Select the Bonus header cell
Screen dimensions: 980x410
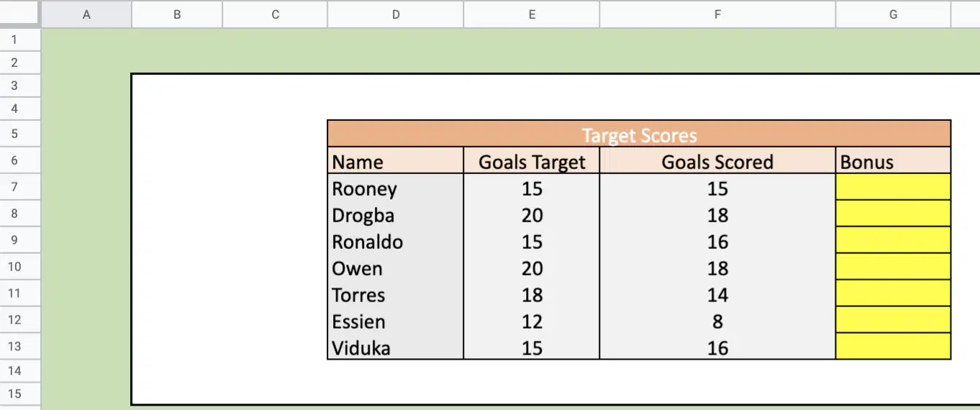point(893,160)
